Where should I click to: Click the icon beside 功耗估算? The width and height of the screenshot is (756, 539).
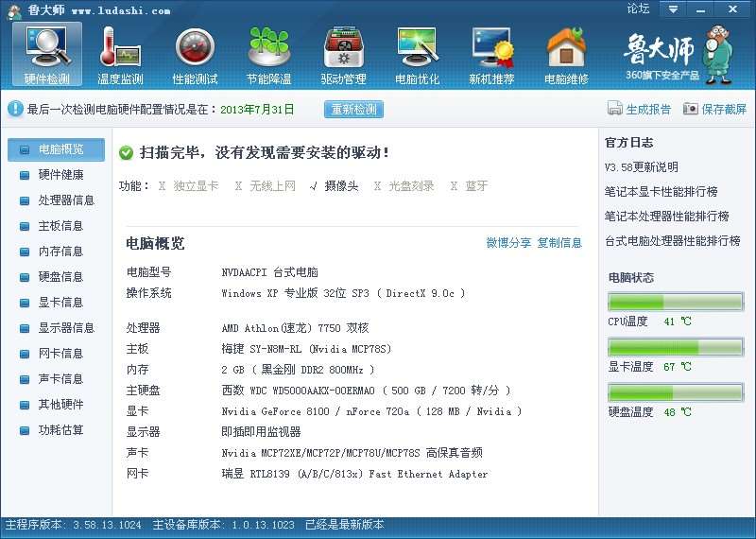click(x=25, y=431)
